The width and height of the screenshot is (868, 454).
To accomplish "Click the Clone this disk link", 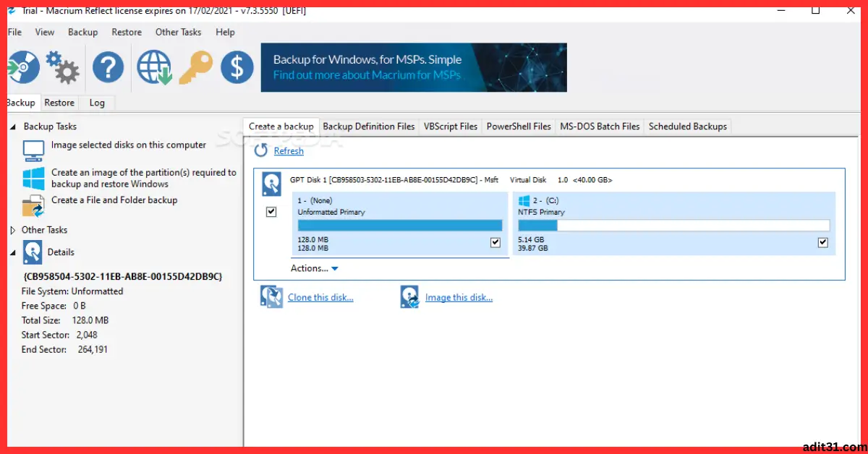I will point(320,297).
